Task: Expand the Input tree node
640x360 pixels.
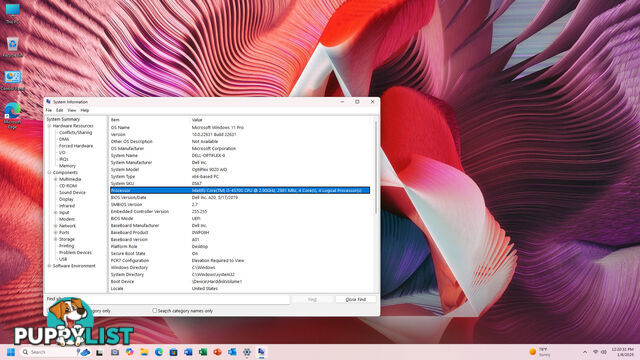Action: coord(56,212)
